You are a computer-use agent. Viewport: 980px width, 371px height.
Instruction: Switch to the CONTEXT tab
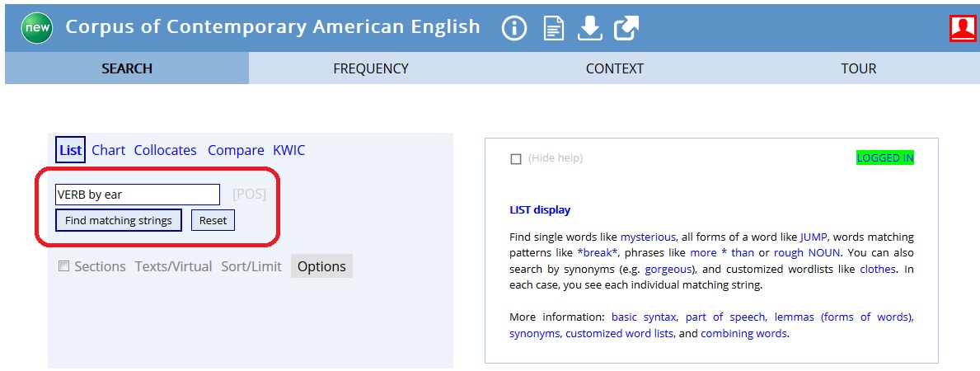614,68
